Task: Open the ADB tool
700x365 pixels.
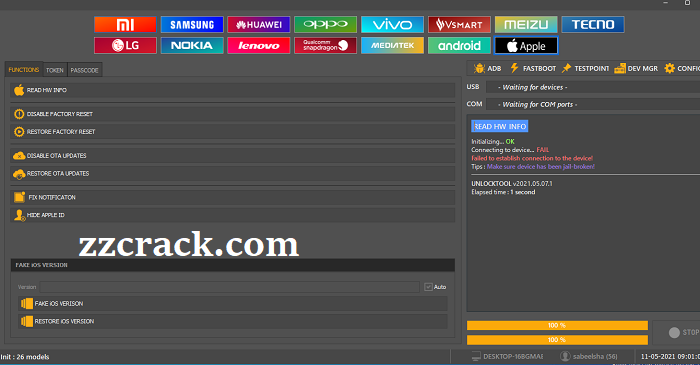Action: [488, 68]
